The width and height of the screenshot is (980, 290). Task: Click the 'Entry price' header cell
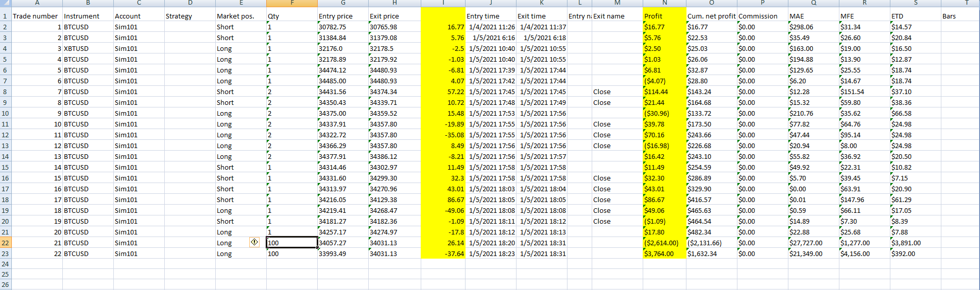click(343, 16)
